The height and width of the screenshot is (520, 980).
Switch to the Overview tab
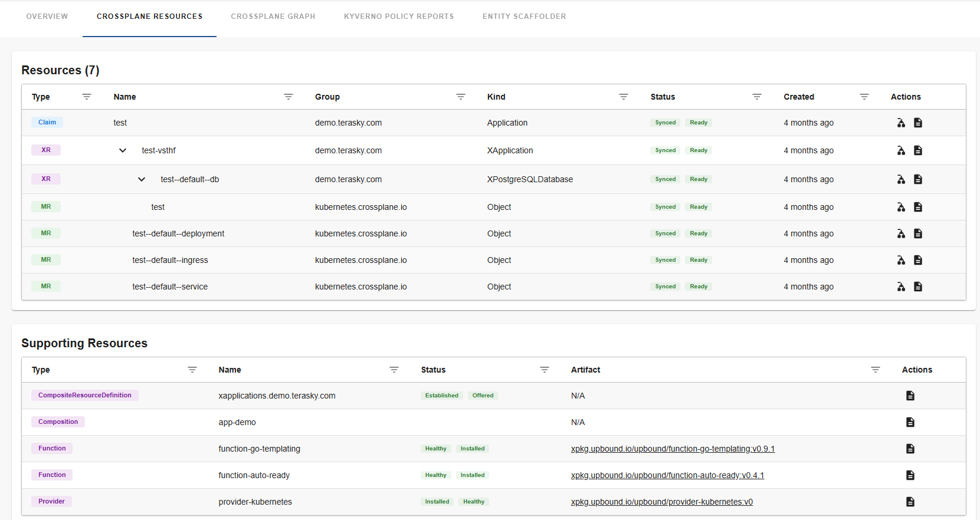tap(47, 17)
